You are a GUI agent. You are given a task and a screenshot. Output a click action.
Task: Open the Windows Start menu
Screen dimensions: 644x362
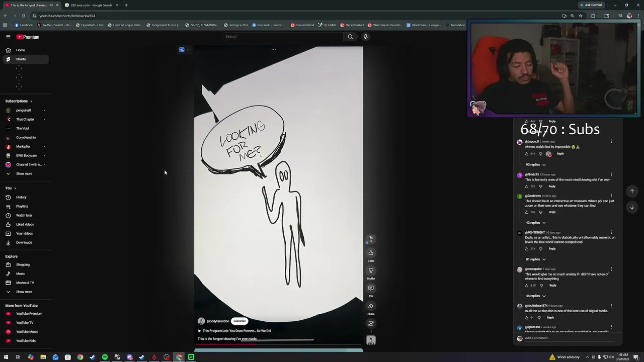pos(6,357)
